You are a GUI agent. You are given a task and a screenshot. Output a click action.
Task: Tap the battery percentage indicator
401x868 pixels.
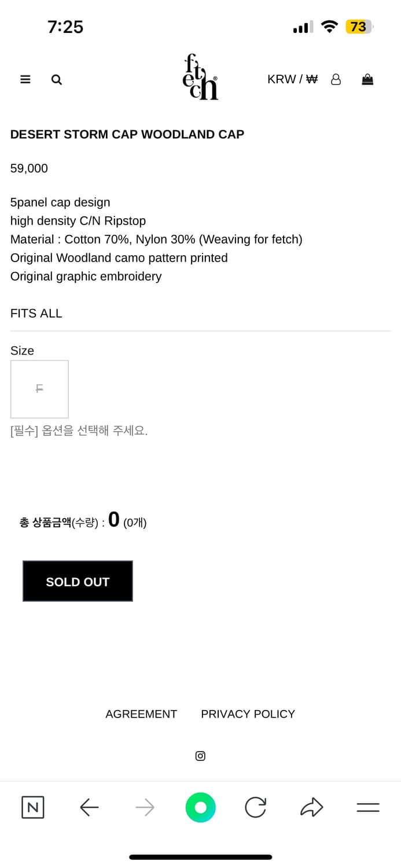pos(358,27)
